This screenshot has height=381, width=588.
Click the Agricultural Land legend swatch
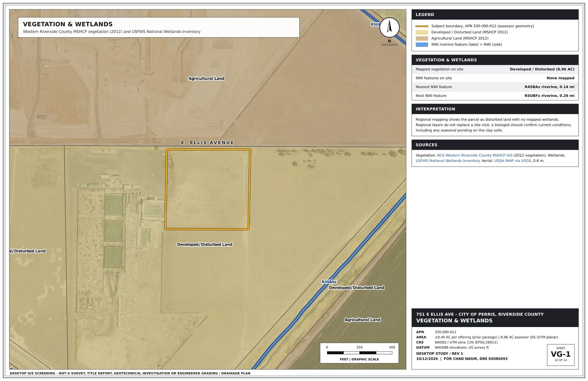(x=422, y=38)
